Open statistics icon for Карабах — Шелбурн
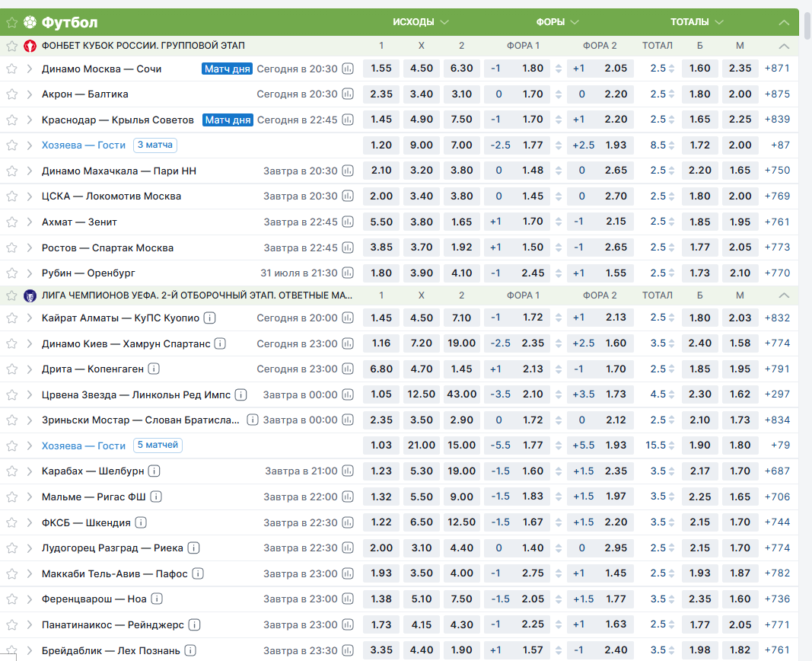Screen dimensions: 812x661 tap(348, 471)
